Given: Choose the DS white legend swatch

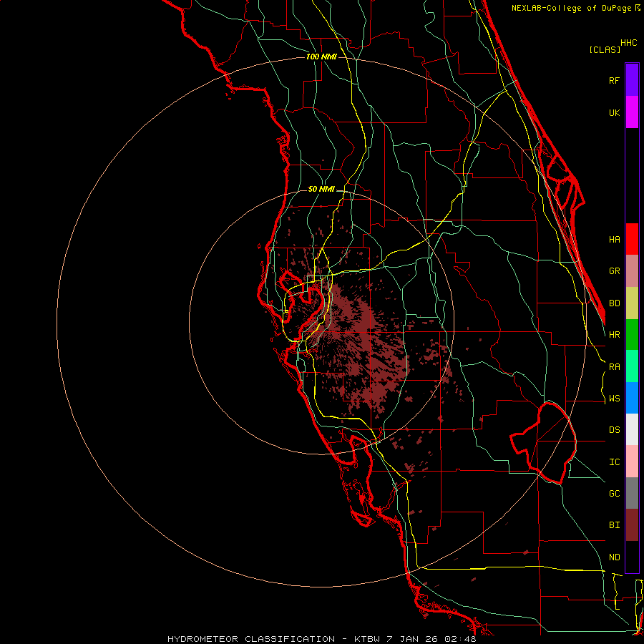Looking at the screenshot, I should pyautogui.click(x=632, y=429).
